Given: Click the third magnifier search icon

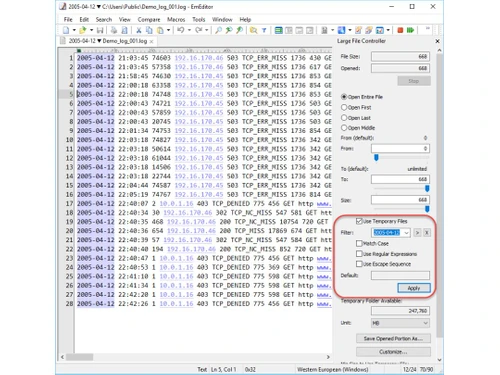Looking at the screenshot, I should pos(239,30).
